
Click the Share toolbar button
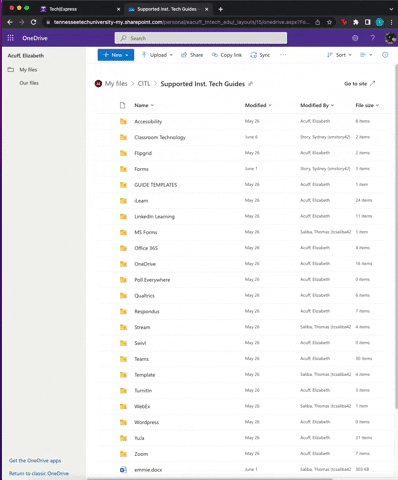[x=192, y=55]
